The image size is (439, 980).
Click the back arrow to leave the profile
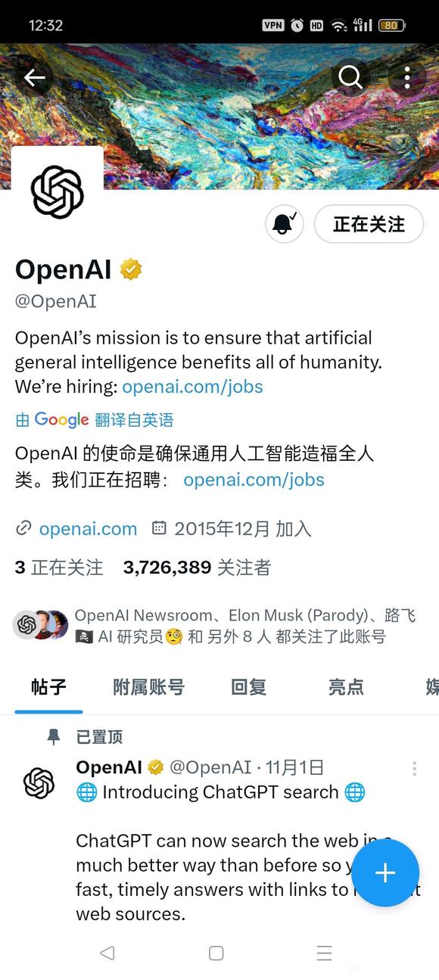(x=35, y=78)
